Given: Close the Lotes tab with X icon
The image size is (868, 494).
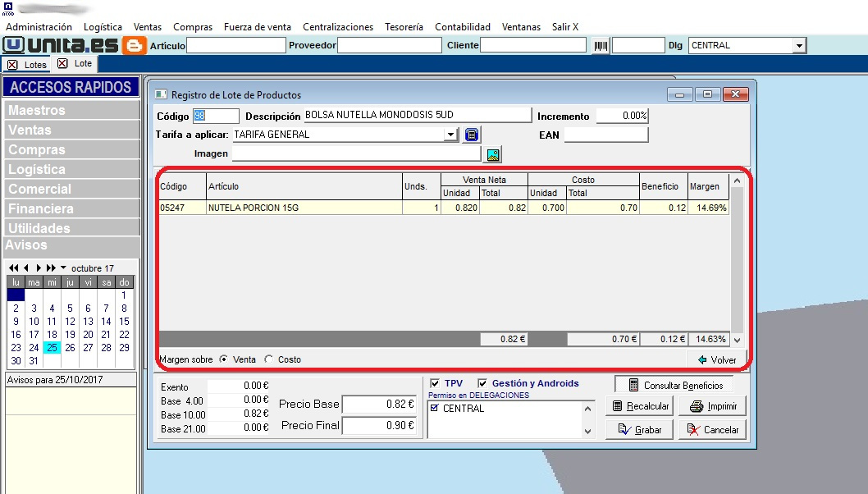Looking at the screenshot, I should pos(12,65).
